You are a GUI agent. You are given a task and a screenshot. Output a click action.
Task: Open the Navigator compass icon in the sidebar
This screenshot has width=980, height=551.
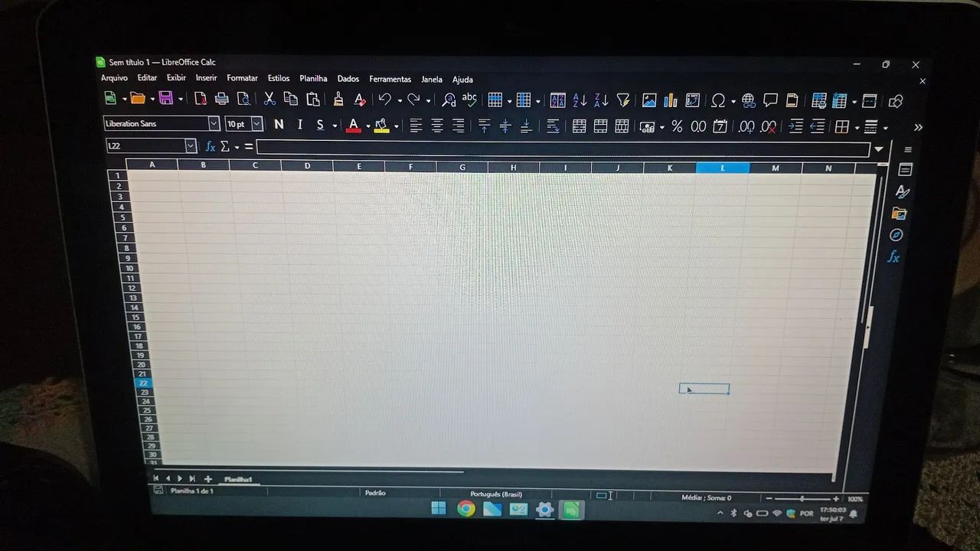click(x=897, y=235)
